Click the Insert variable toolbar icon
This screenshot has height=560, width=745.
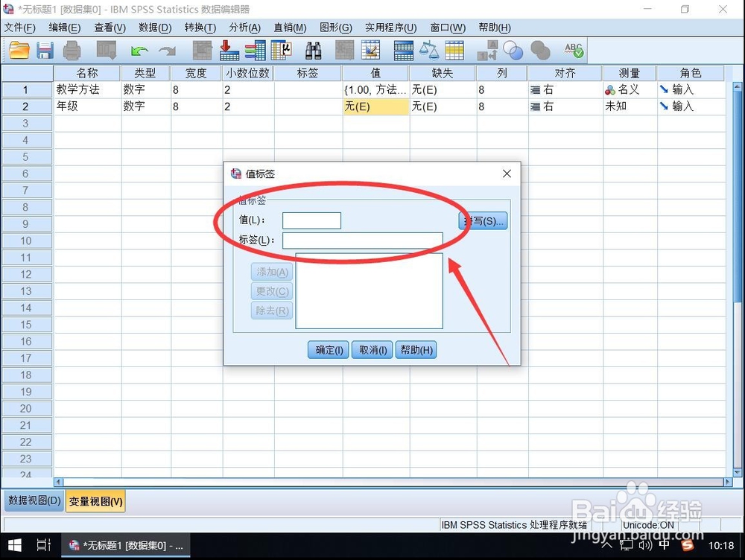[x=370, y=51]
